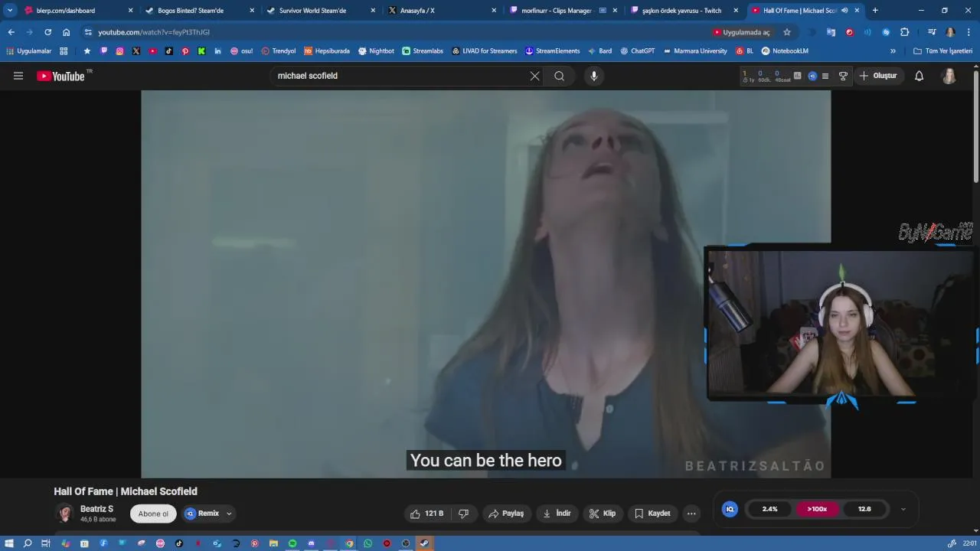Create a clip with Klip button
Image resolution: width=980 pixels, height=551 pixels.
(603, 514)
